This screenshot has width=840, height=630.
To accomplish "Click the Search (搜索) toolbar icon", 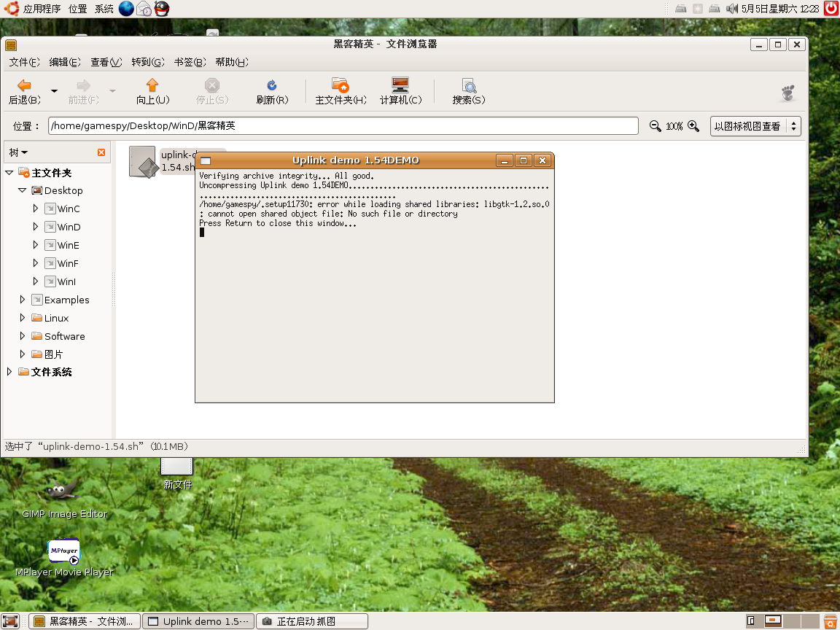I will point(469,85).
